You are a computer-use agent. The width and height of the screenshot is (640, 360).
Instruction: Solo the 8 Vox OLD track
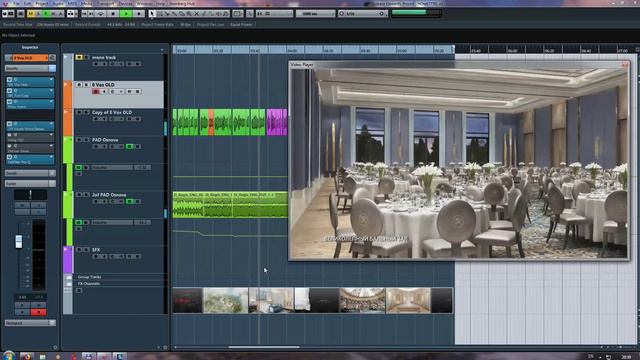[x=86, y=84]
